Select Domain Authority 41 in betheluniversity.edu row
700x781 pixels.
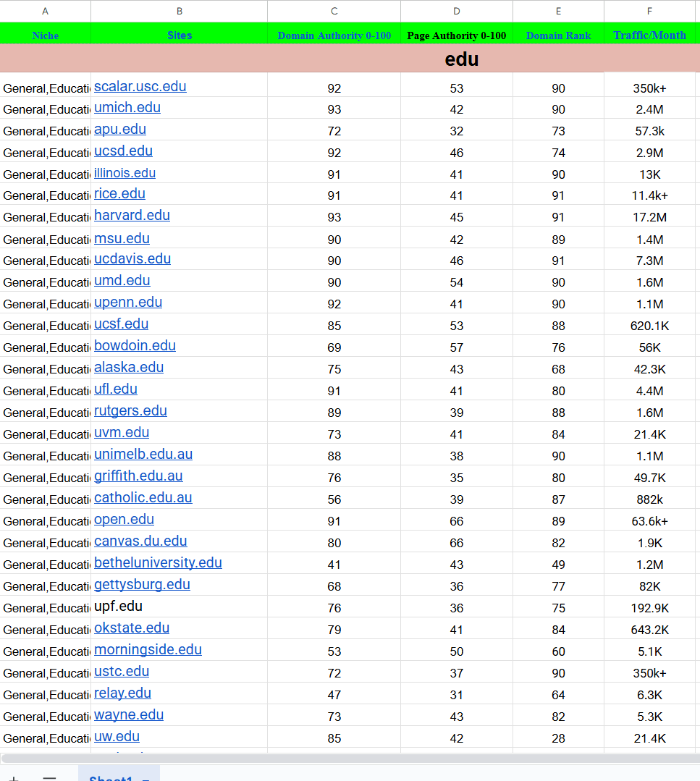pos(334,565)
